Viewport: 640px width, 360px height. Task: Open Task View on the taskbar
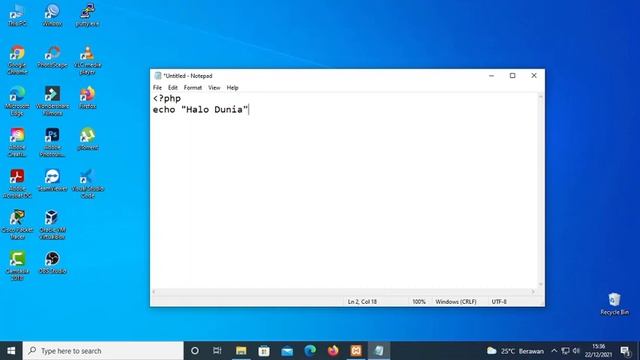(217, 351)
